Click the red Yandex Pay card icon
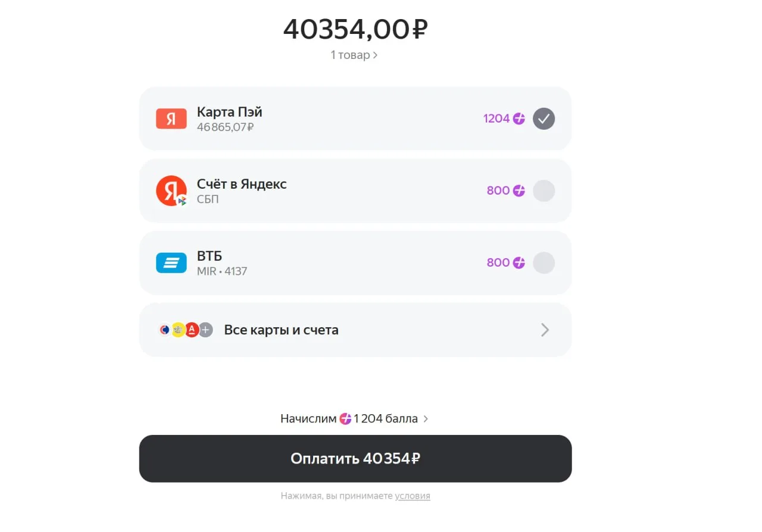 pyautogui.click(x=171, y=118)
